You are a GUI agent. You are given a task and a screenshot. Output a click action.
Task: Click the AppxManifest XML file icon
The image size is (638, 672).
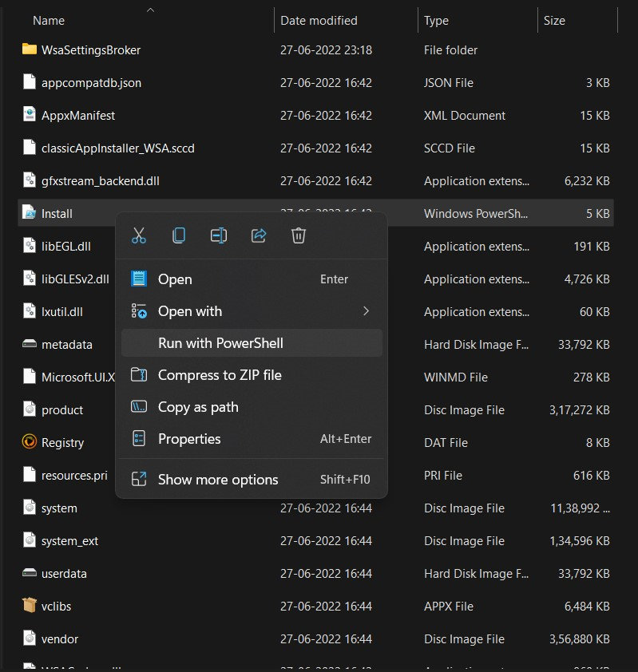pos(30,114)
